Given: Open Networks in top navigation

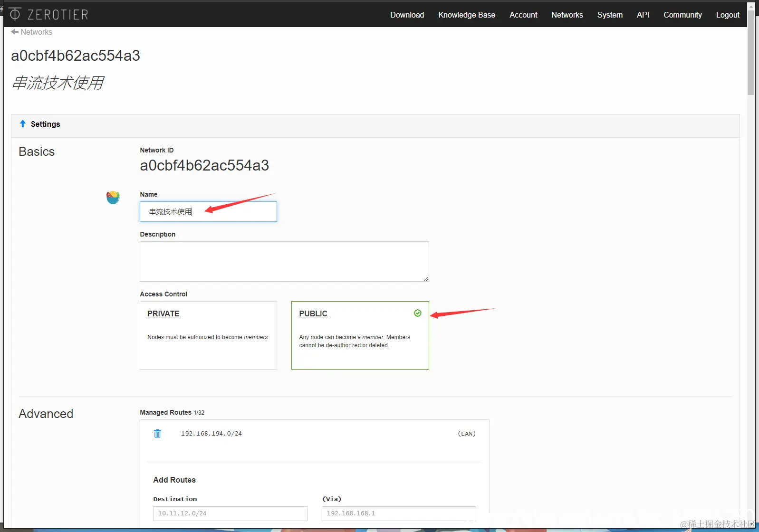Looking at the screenshot, I should [x=567, y=15].
